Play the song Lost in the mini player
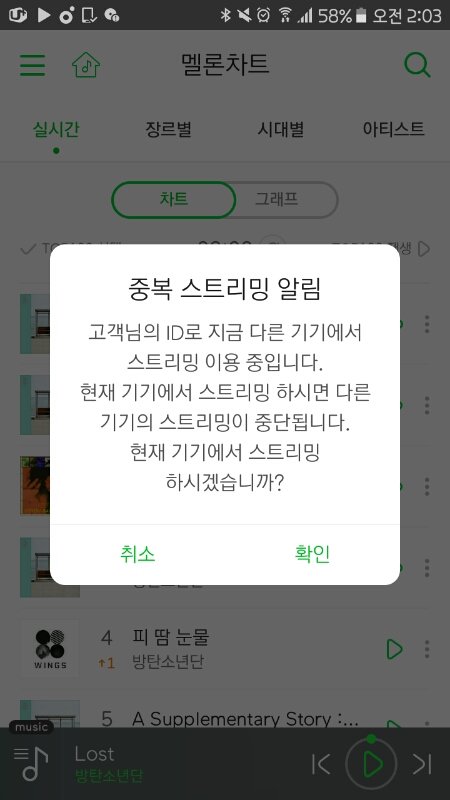Screen dimensions: 450x800 click(372, 764)
